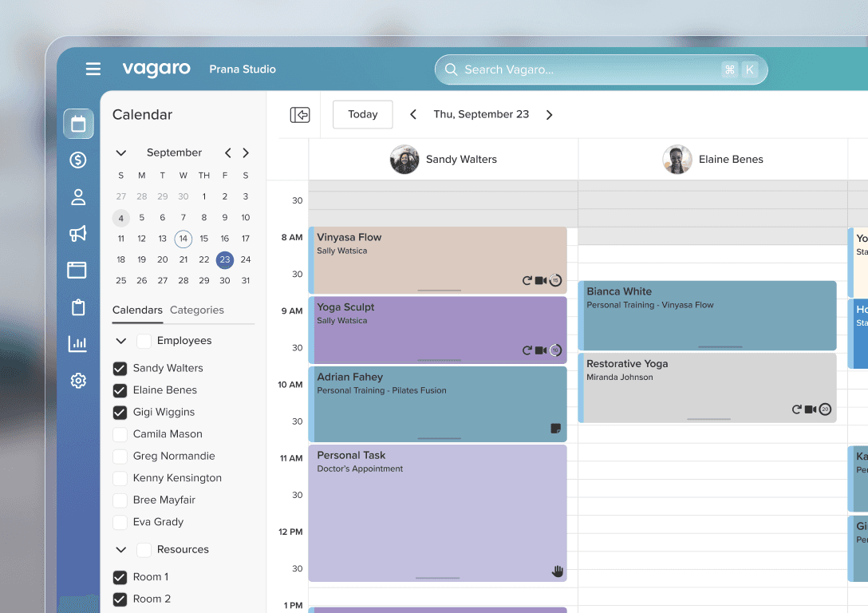Open the dollar sign checkout icon

[78, 160]
